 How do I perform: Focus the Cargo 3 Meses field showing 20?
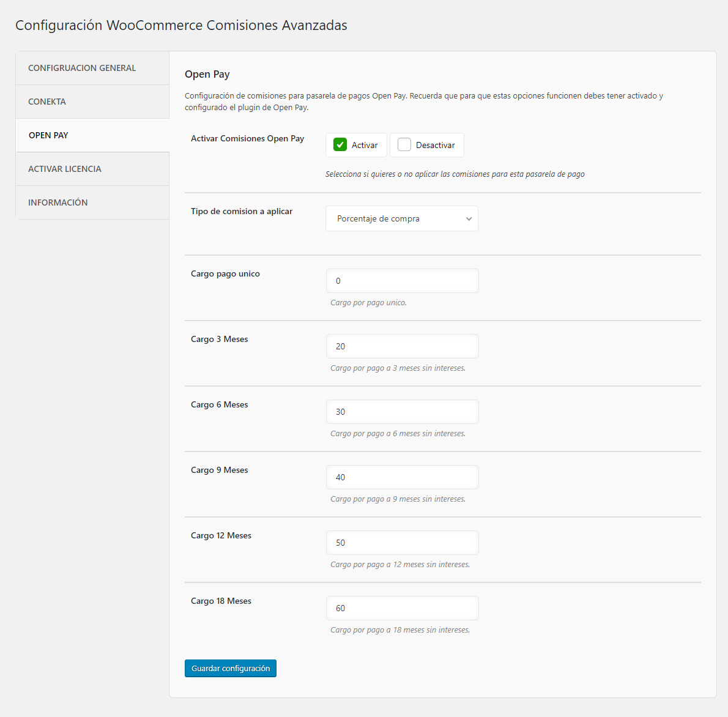pos(402,346)
